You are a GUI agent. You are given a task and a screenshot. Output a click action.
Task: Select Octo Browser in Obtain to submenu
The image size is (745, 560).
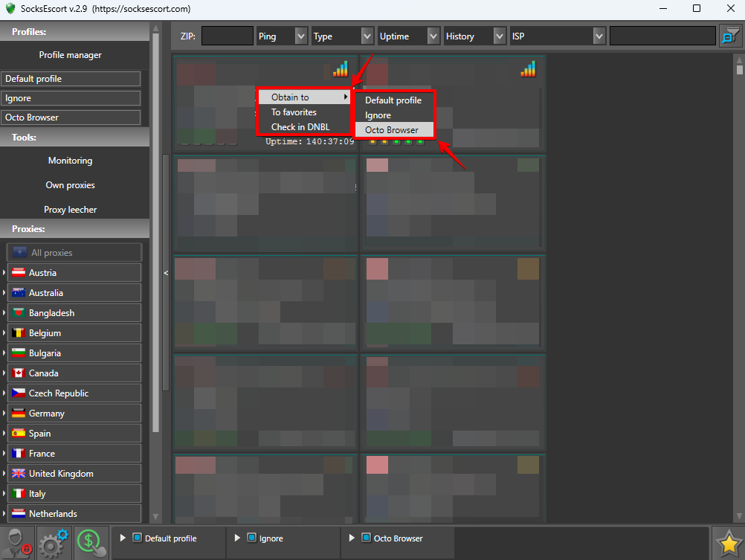[x=394, y=130]
